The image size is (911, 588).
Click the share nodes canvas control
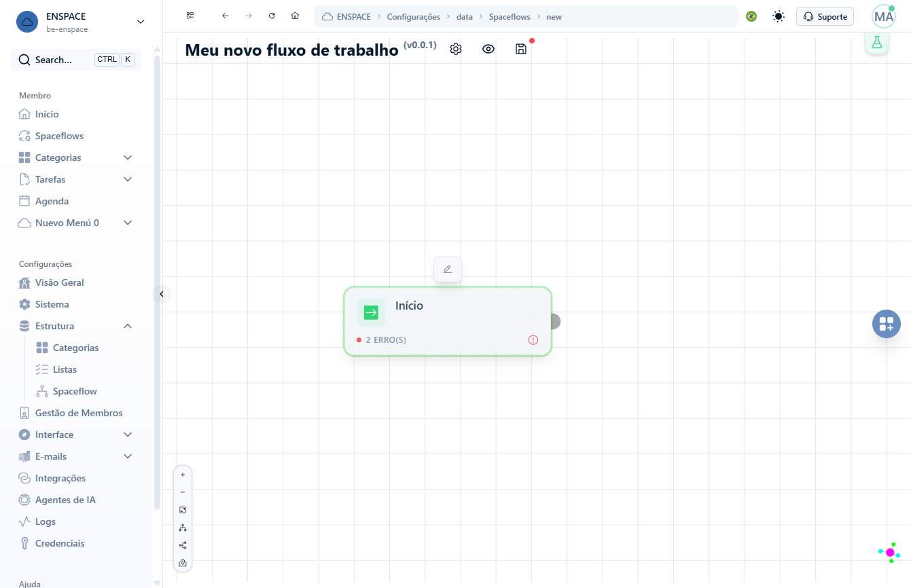[183, 545]
